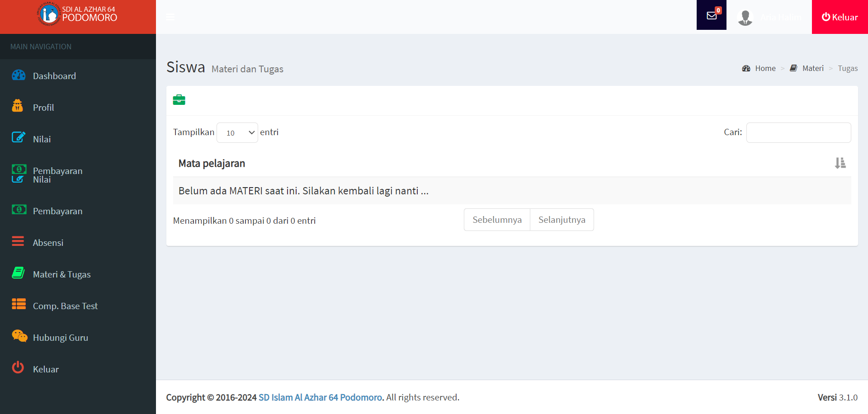The height and width of the screenshot is (414, 868).
Task: Click the Hubungi Guru chat bubbles icon
Action: (19, 336)
